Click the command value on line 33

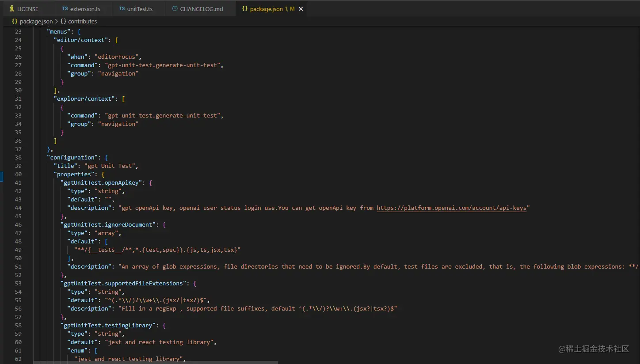click(x=162, y=115)
